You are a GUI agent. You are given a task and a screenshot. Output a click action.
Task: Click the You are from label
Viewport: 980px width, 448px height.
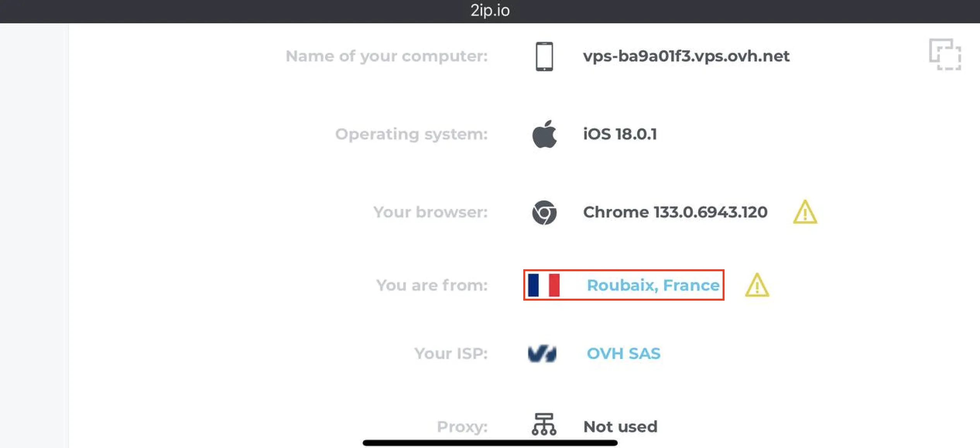click(x=432, y=285)
